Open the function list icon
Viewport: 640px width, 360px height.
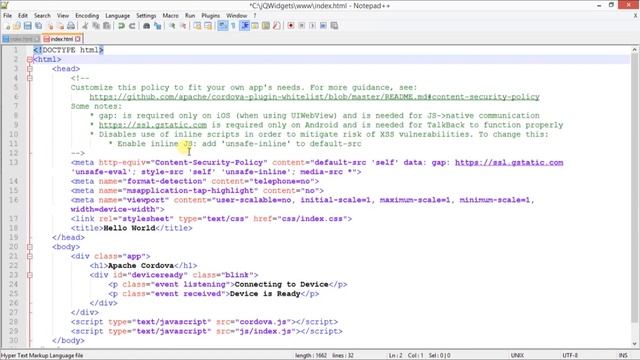tap(276, 26)
